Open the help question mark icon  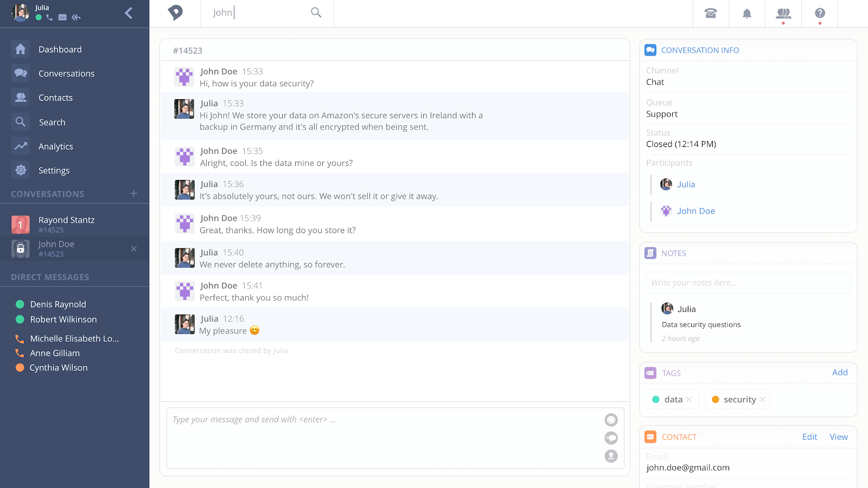tap(820, 14)
